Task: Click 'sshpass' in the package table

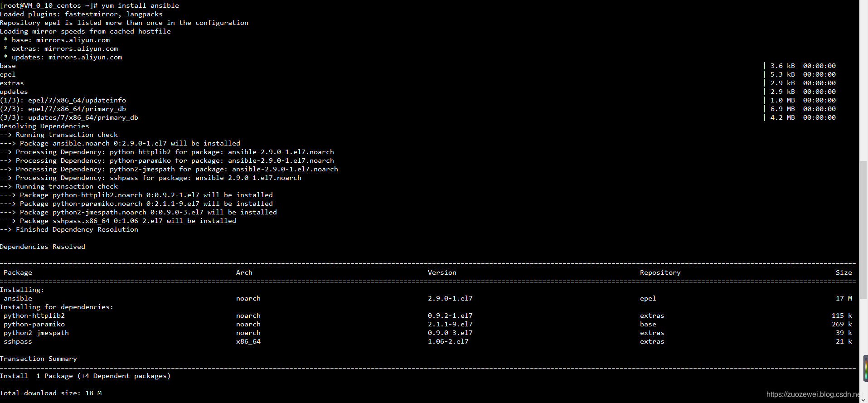Action: 18,341
